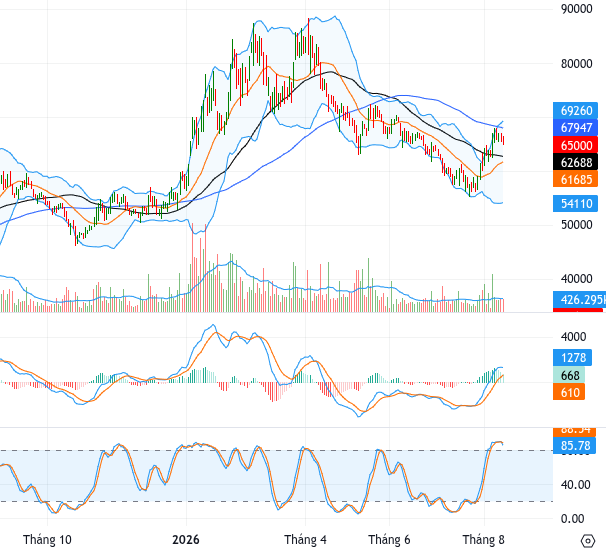
Task: Select the red 65000 current price label
Action: pyautogui.click(x=575, y=145)
